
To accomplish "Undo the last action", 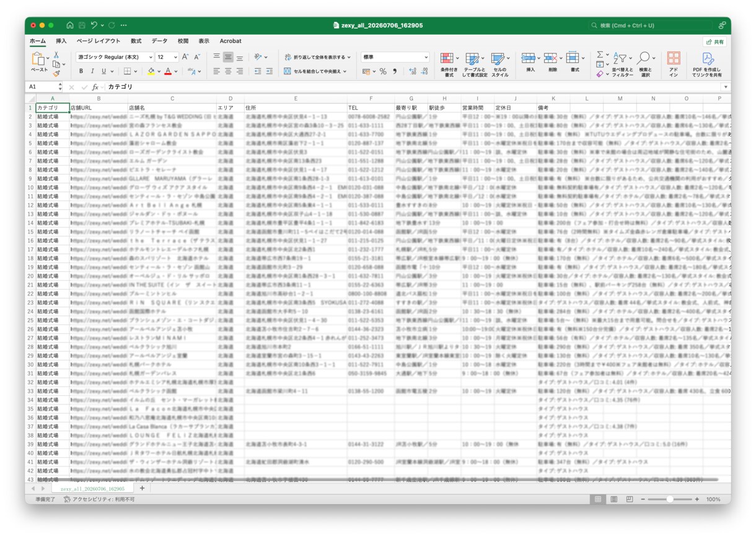I will (94, 25).
